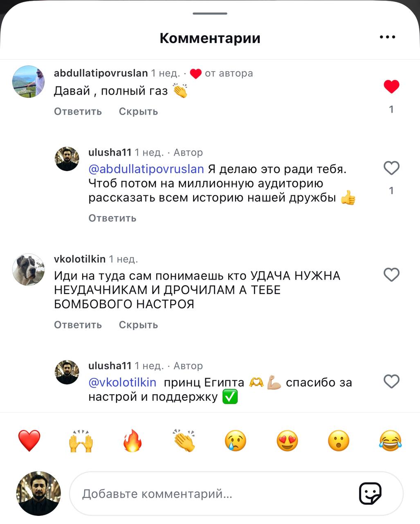Screen dimensions: 420x524
Task: Click the 'Добавьте комментарий' input field
Action: pyautogui.click(x=236, y=494)
